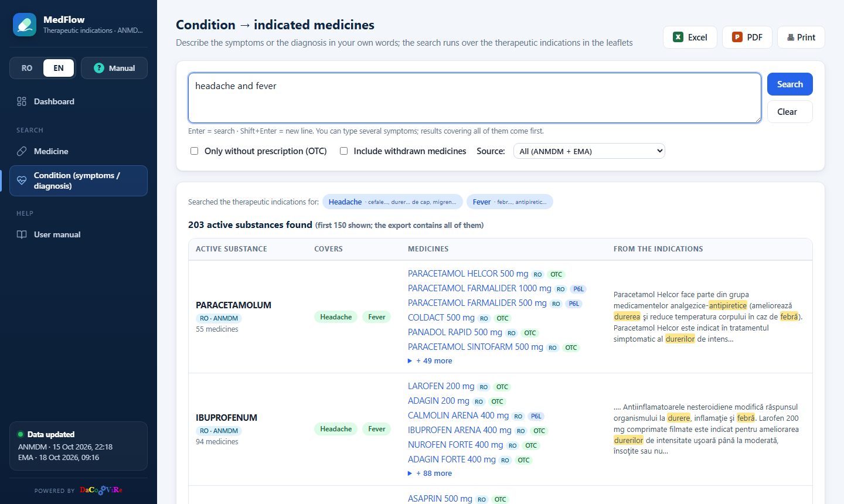Expand '+ 88 more' ibuprofen medicines

pyautogui.click(x=430, y=474)
